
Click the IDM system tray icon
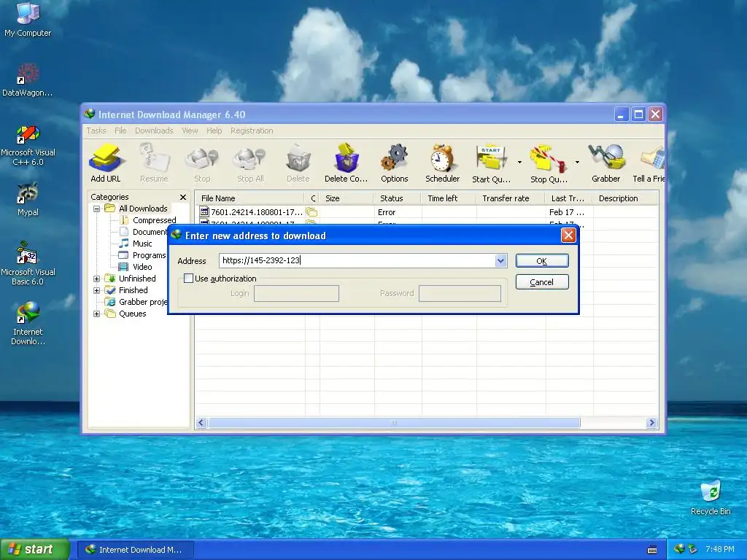coord(679,550)
